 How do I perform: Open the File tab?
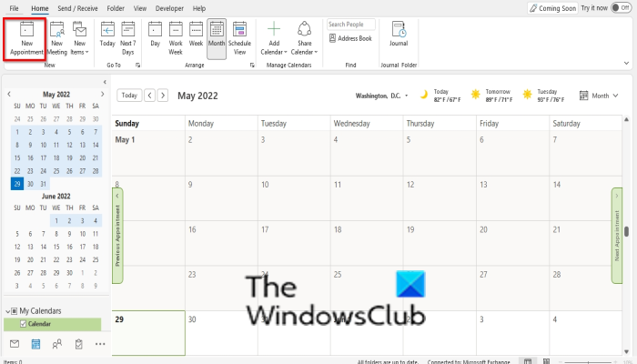click(15, 8)
